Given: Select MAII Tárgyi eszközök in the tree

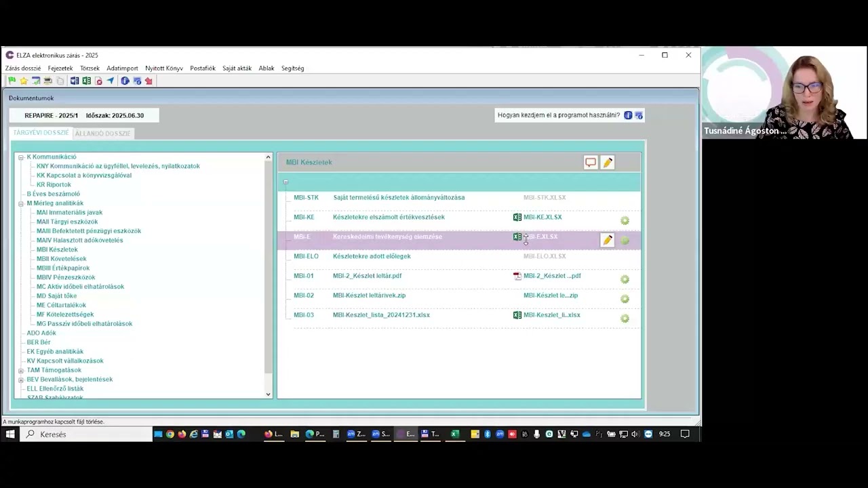Looking at the screenshot, I should pos(67,222).
